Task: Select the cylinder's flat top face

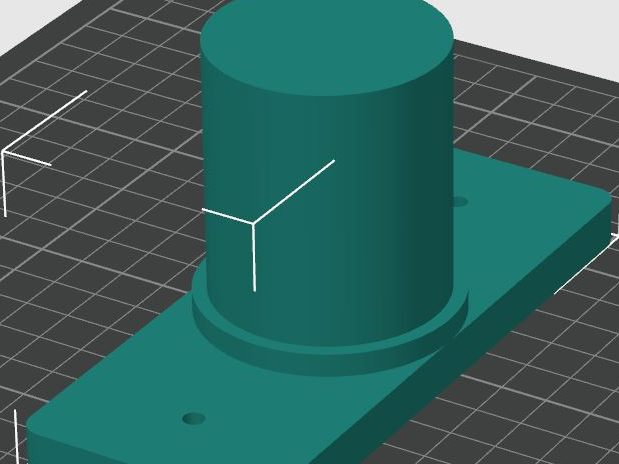Action: 327,43
